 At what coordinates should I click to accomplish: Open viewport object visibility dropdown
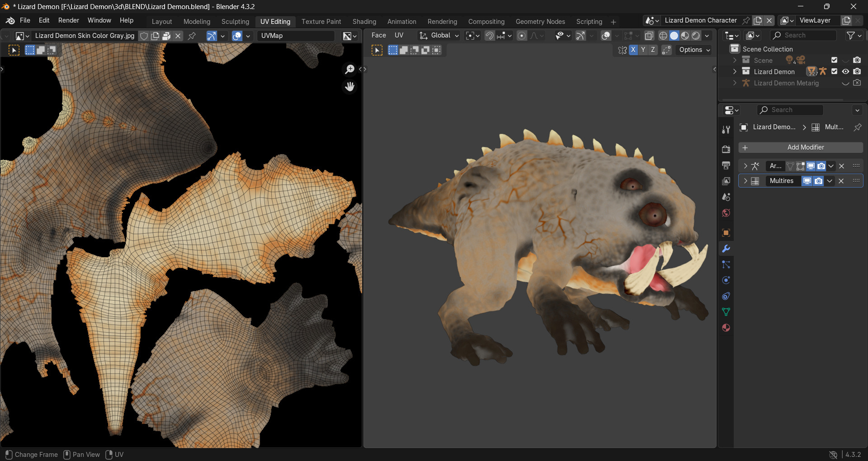563,36
